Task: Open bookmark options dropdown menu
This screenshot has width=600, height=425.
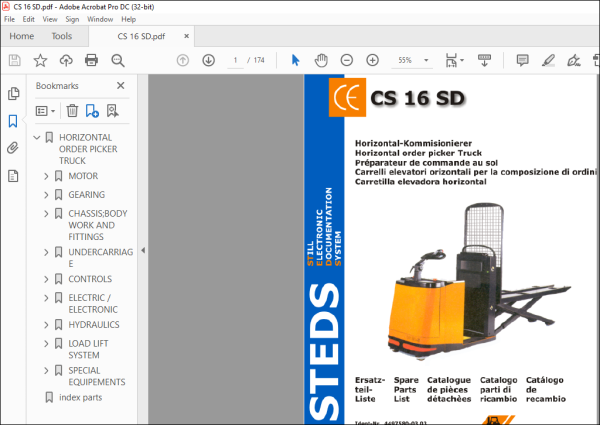Action: pos(46,111)
